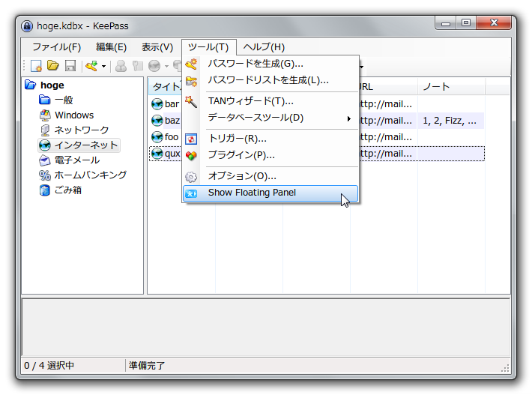532x395 pixels.
Task: Click the password list generator icon
Action: pos(191,81)
